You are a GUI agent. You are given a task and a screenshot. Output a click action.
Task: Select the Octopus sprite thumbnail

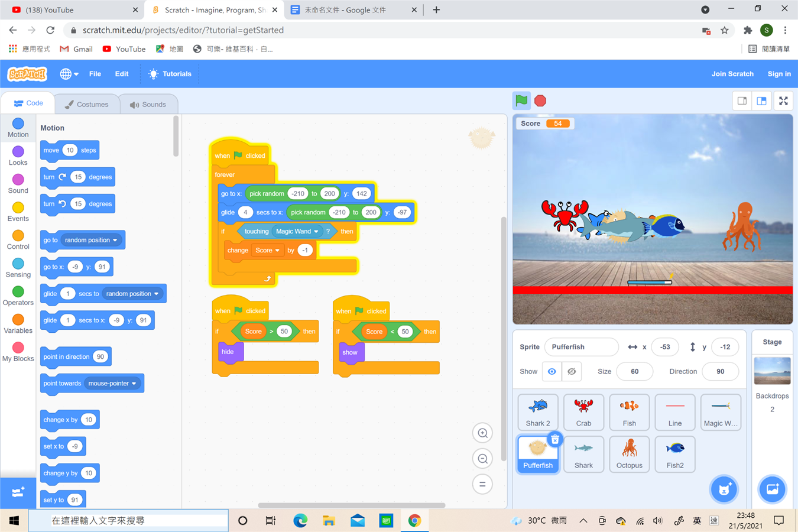click(629, 454)
